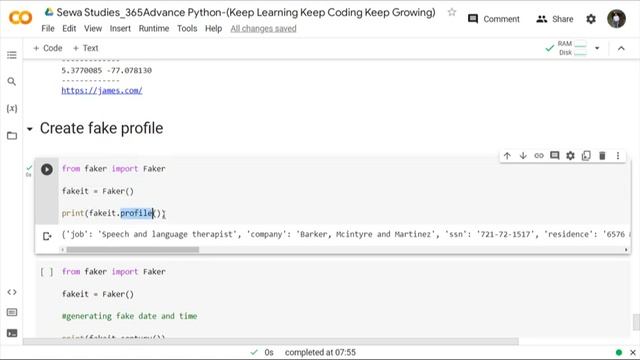Follow the https://james.com/ output link
Screen dimensions: 640x360
[102, 91]
